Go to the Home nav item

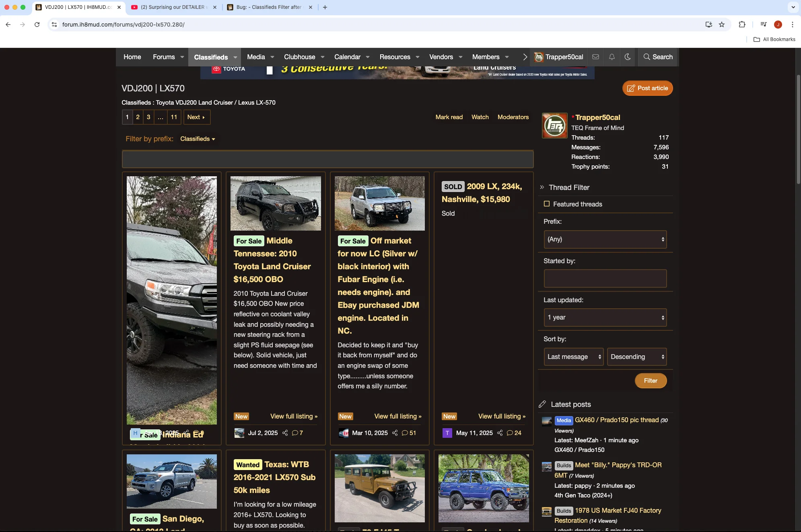coord(132,57)
